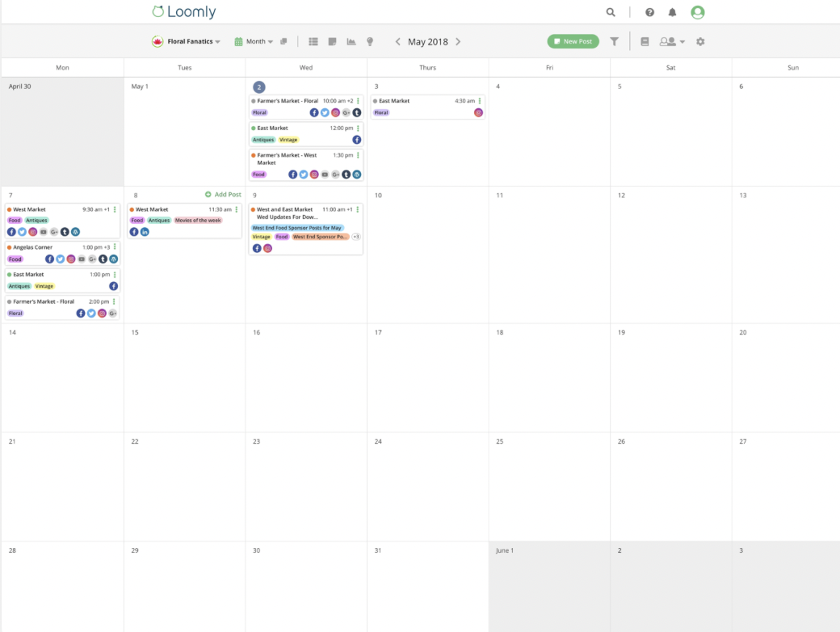Click YouTube icon on Angelas Corner post

(82, 259)
